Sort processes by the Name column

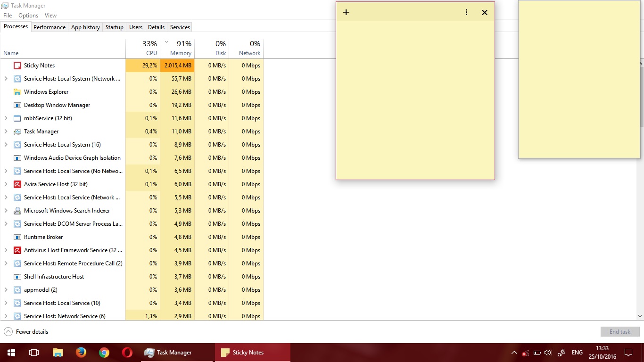pyautogui.click(x=63, y=48)
